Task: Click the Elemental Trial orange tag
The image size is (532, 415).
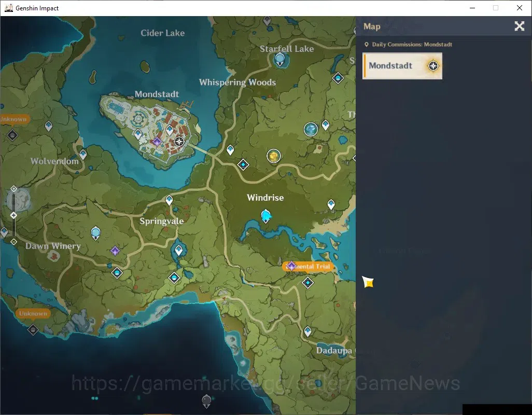Action: click(x=308, y=266)
